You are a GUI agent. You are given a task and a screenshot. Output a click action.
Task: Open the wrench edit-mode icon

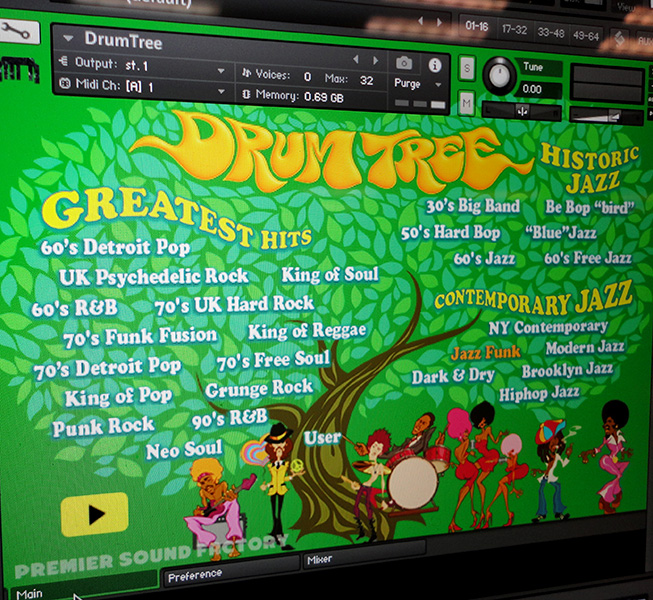click(x=17, y=31)
